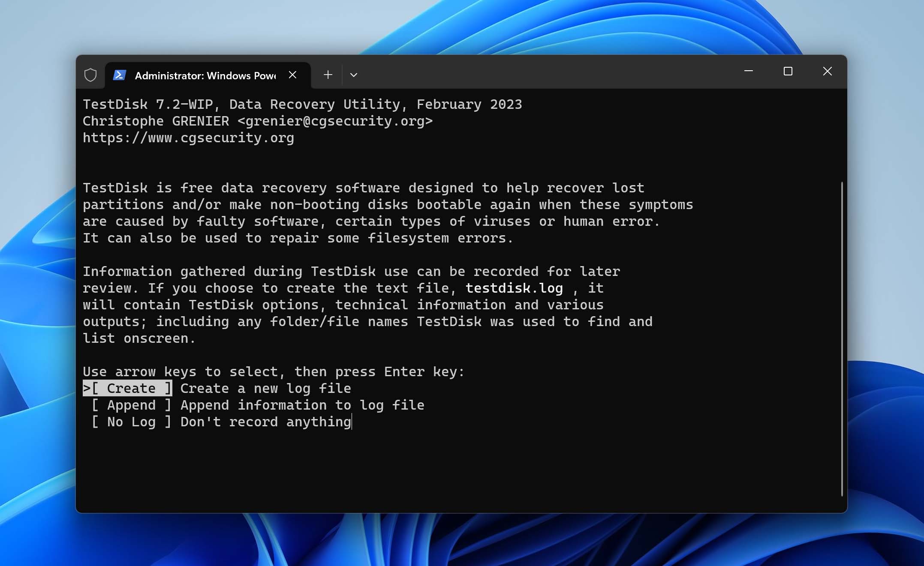
Task: Maximize the terminal window
Action: (788, 71)
